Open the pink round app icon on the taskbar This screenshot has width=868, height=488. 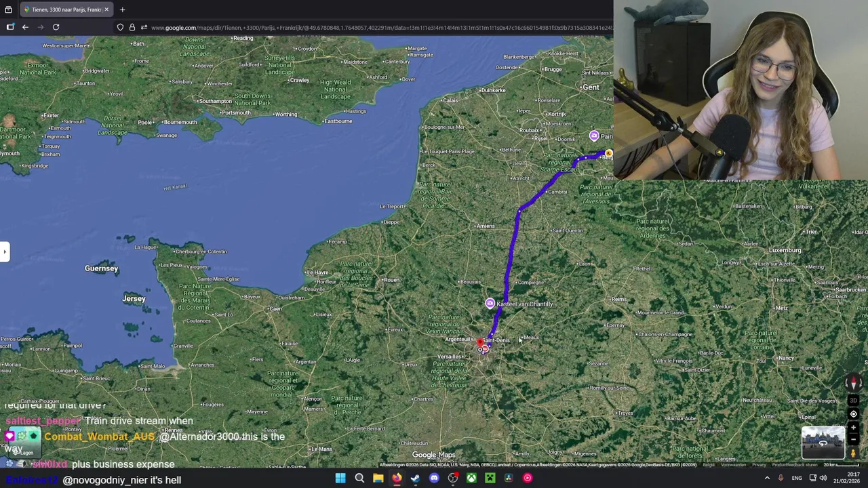coord(527,478)
